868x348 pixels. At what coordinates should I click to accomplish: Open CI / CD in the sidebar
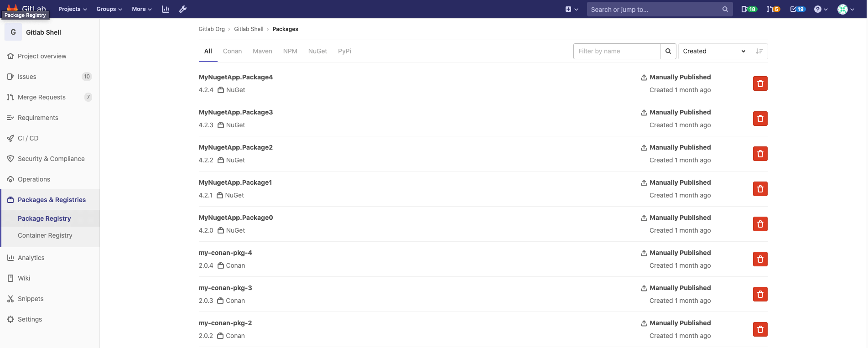pyautogui.click(x=28, y=138)
